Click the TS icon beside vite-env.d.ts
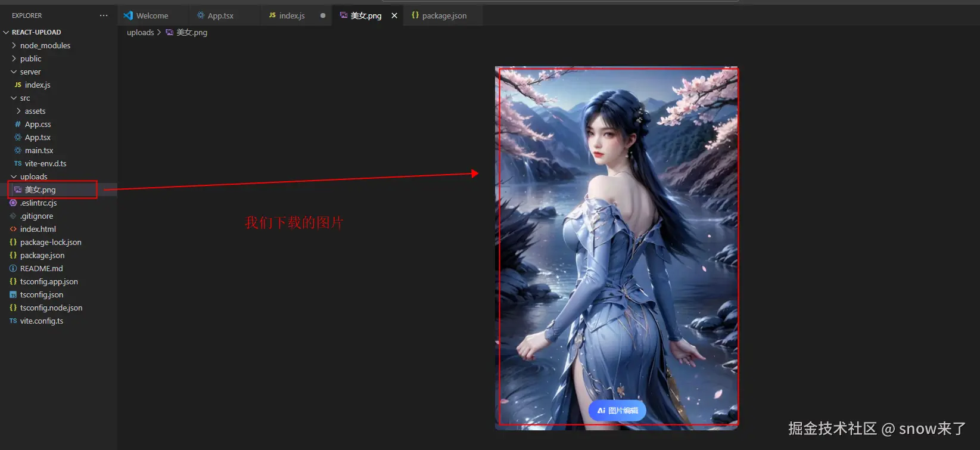 pyautogui.click(x=18, y=163)
